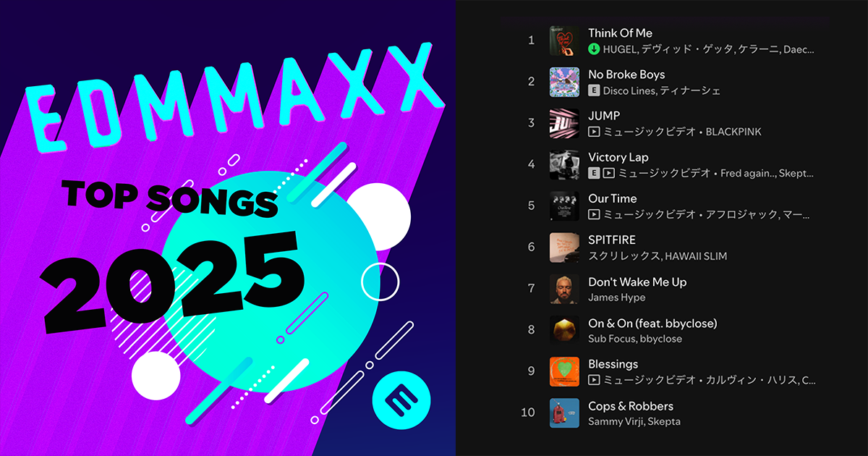Click the music video icon under JUMP
Viewport: 868px width, 456px height.
[594, 132]
